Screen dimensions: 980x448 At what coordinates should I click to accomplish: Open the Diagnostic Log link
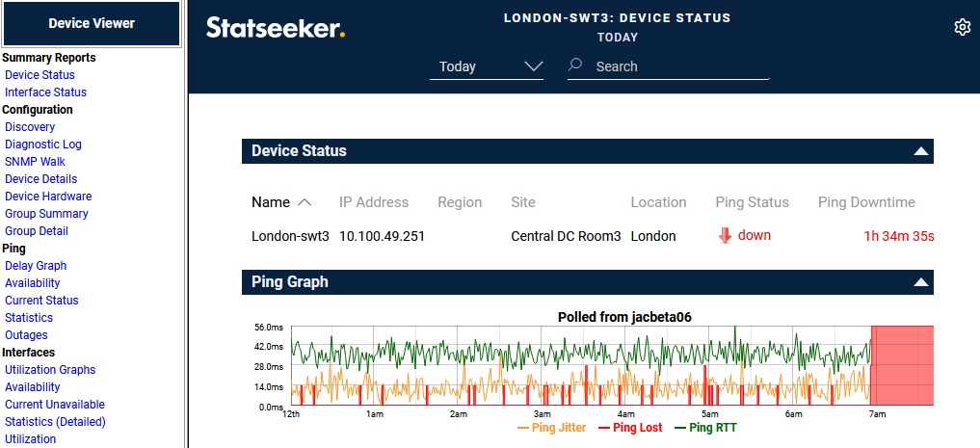(43, 145)
